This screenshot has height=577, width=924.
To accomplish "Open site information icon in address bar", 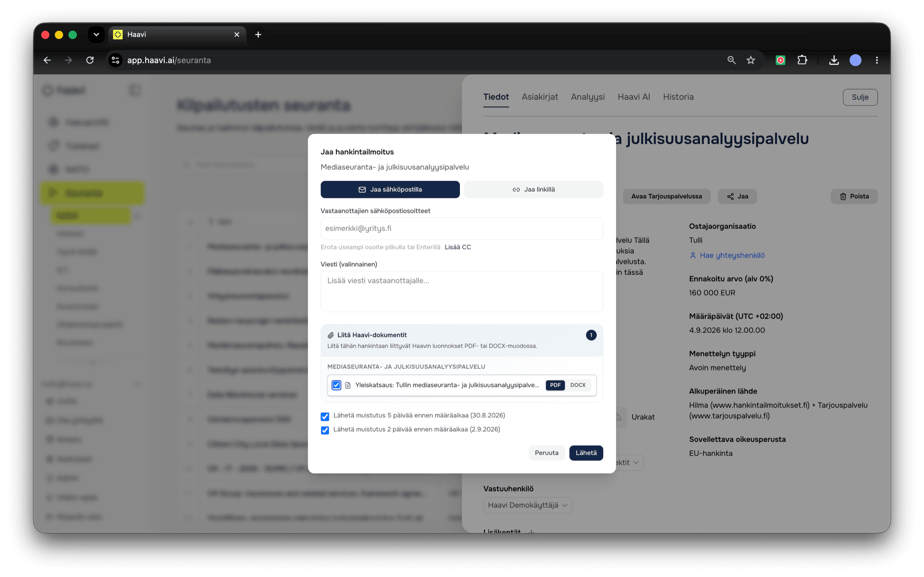I will (115, 60).
